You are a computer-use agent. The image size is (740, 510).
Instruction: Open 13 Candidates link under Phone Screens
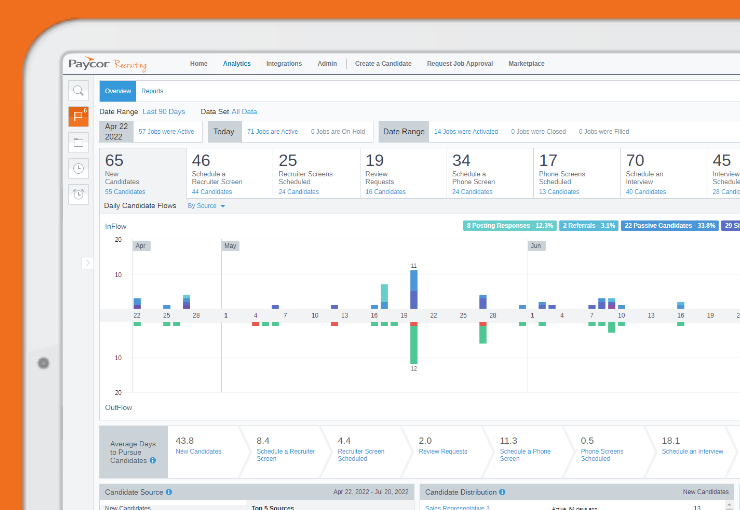(x=559, y=192)
